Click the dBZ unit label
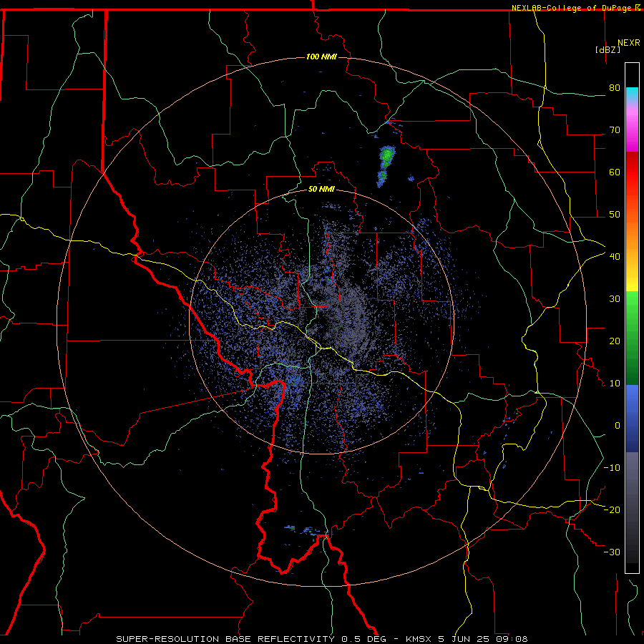 pyautogui.click(x=608, y=49)
